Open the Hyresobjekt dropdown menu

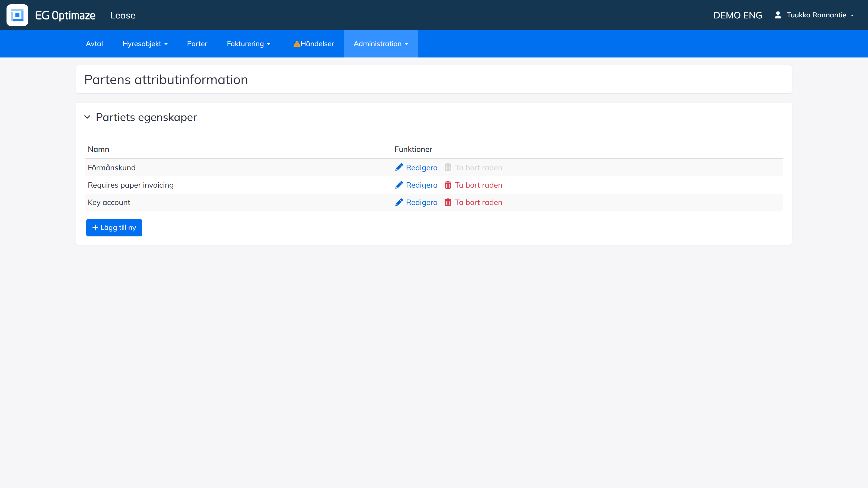click(x=145, y=44)
